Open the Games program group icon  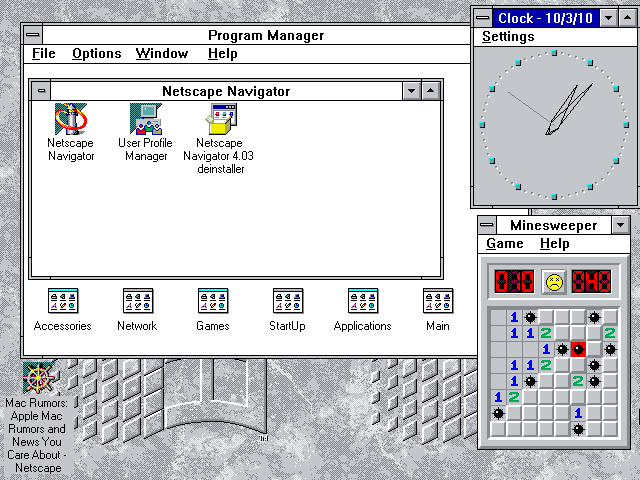click(x=213, y=301)
